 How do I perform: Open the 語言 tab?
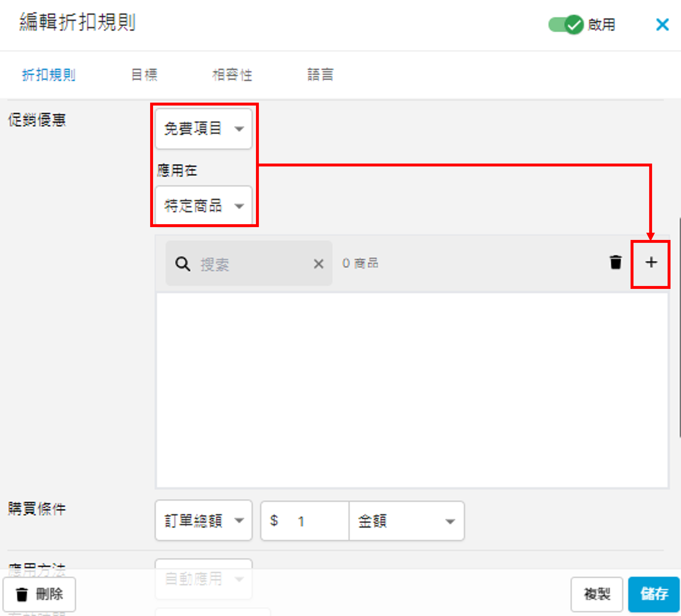[x=320, y=75]
